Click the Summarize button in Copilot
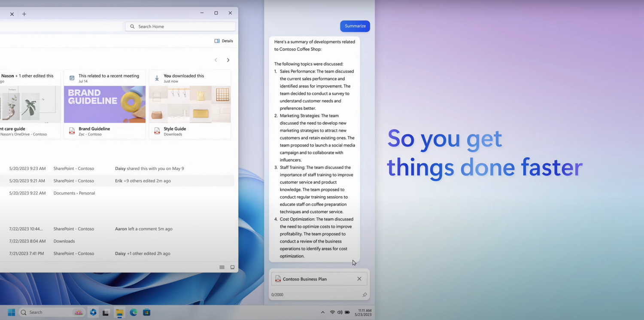Screen dimensions: 644x320 tap(355, 26)
